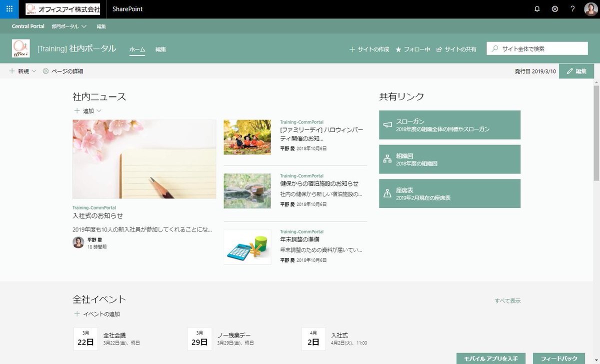
Task: Select the ホーム navigation tab
Action: coord(137,49)
